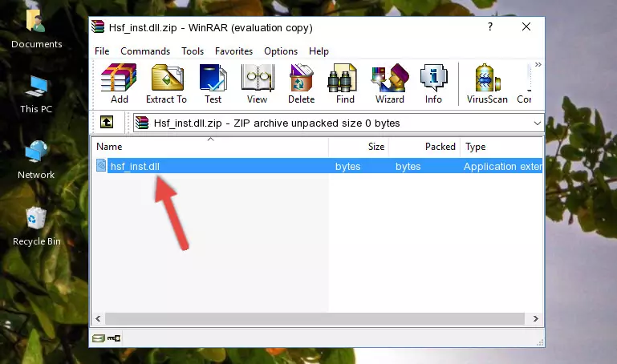Start VirusScan on the archive
The width and height of the screenshot is (617, 364).
coord(487,83)
